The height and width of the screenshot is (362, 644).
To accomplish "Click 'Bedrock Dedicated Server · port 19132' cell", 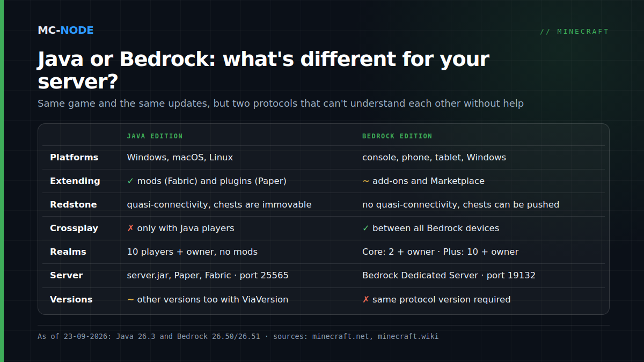I will (449, 276).
